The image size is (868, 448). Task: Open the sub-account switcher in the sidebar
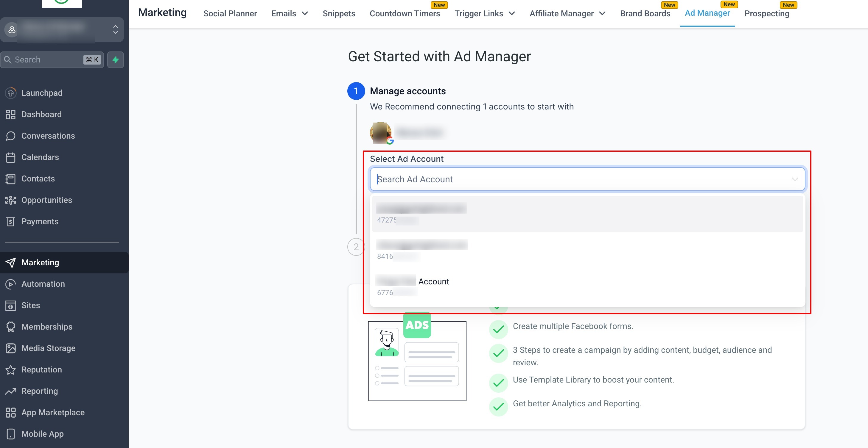coord(62,30)
